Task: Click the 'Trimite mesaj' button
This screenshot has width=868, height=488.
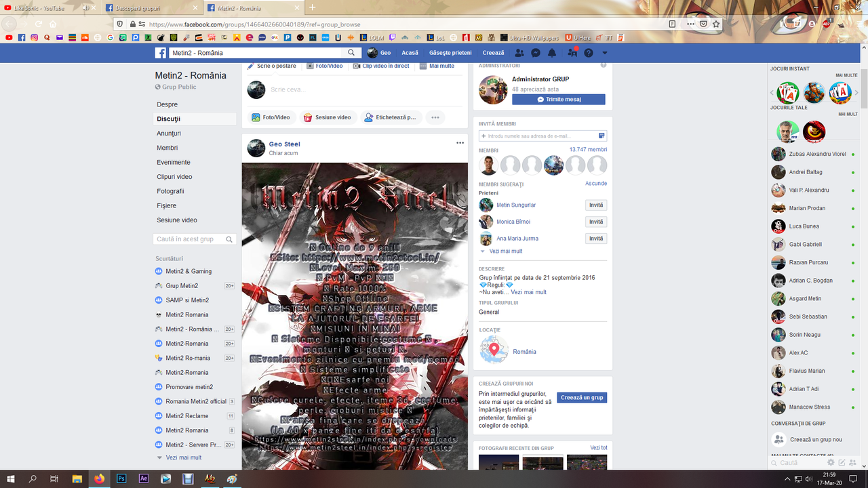Action: 559,99
